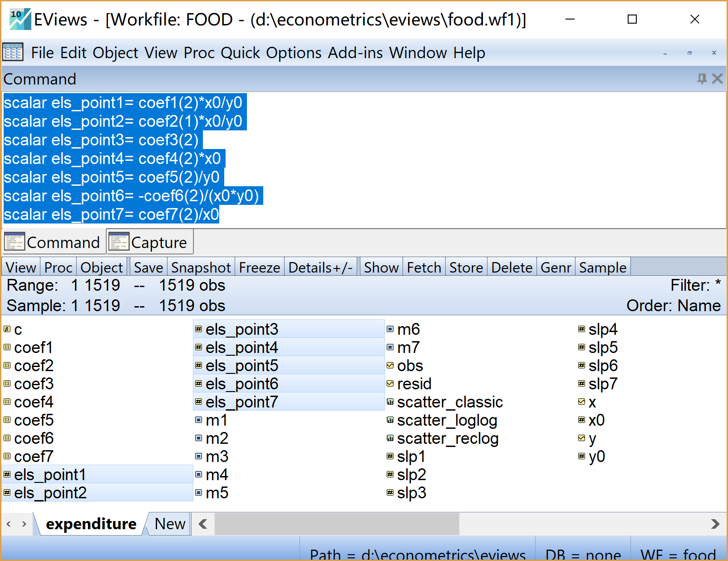Open the Quick menu

tap(241, 53)
